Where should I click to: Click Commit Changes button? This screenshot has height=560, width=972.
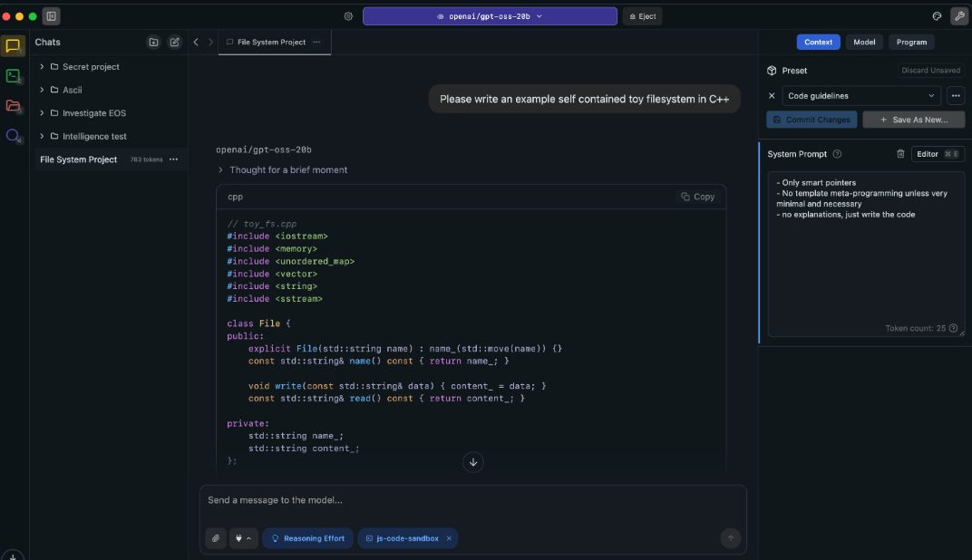coord(812,120)
